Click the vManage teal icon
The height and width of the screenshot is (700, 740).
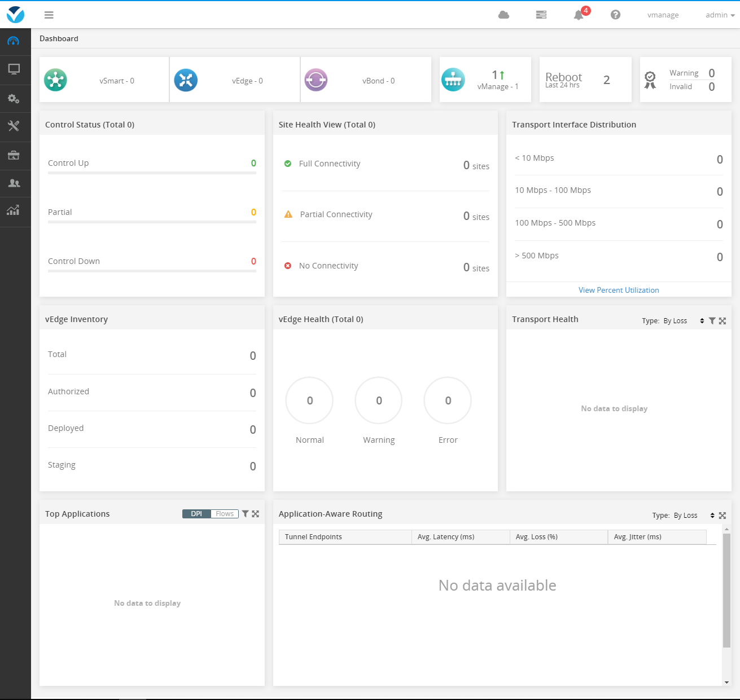coord(453,80)
